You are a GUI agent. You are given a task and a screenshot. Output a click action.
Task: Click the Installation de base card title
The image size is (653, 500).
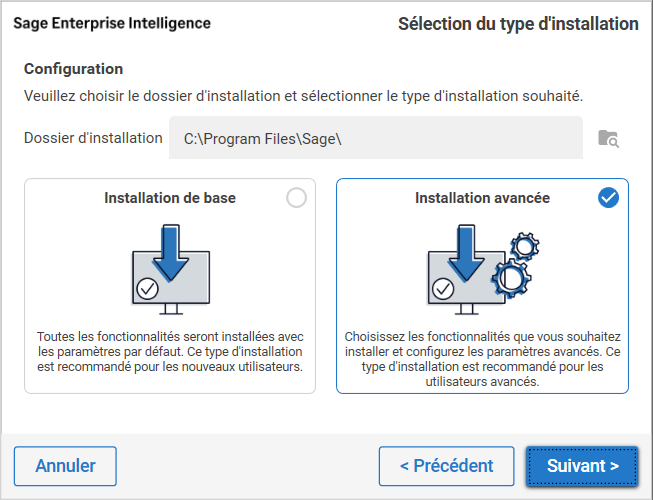(170, 198)
